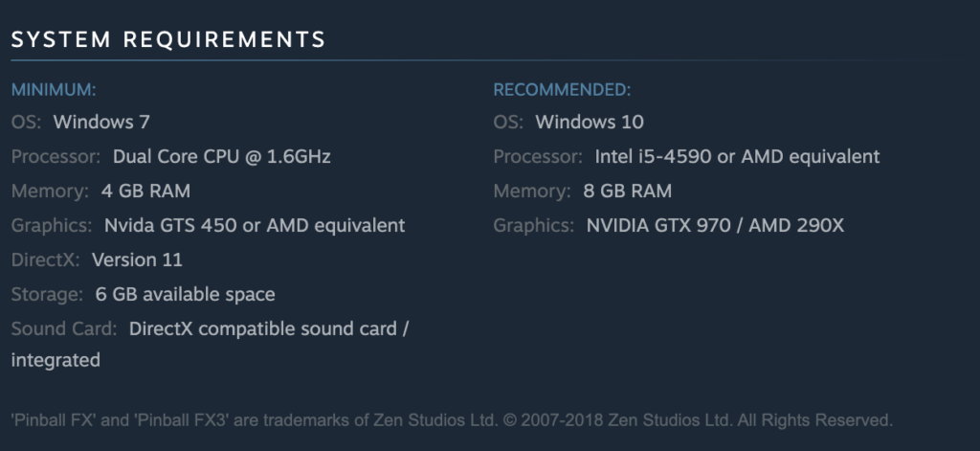Image resolution: width=980 pixels, height=451 pixels.
Task: Click 'Dual Core CPU @ 1.6GHz' text
Action: pos(222,157)
